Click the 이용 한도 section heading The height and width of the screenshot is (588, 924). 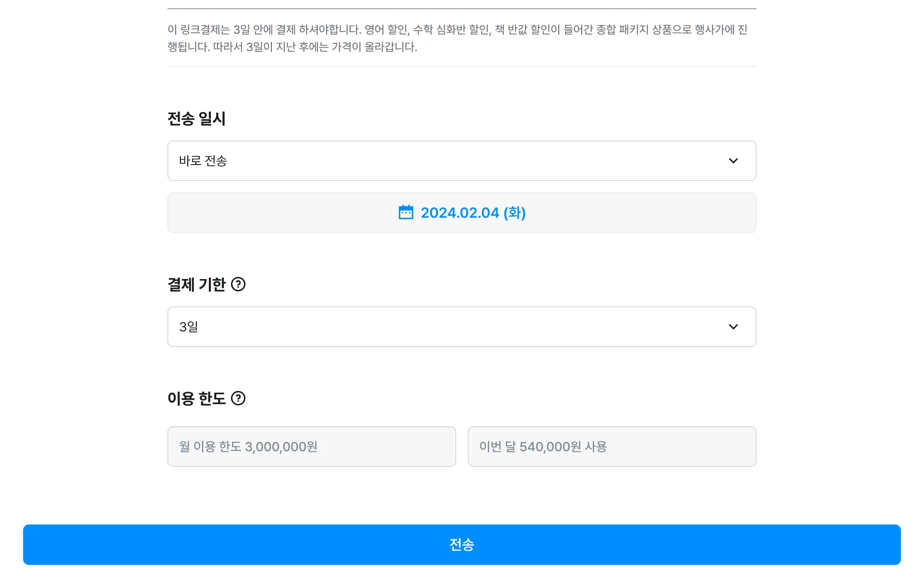coord(196,398)
